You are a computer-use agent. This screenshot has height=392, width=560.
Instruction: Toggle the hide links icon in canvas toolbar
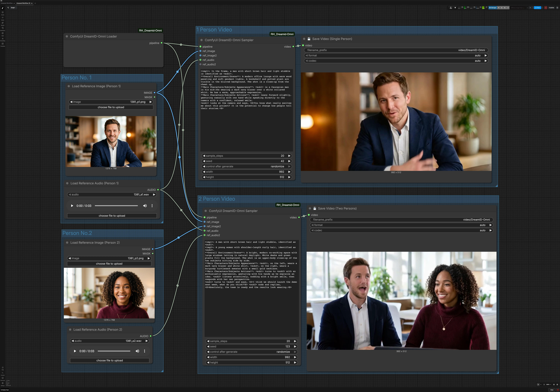(x=557, y=384)
